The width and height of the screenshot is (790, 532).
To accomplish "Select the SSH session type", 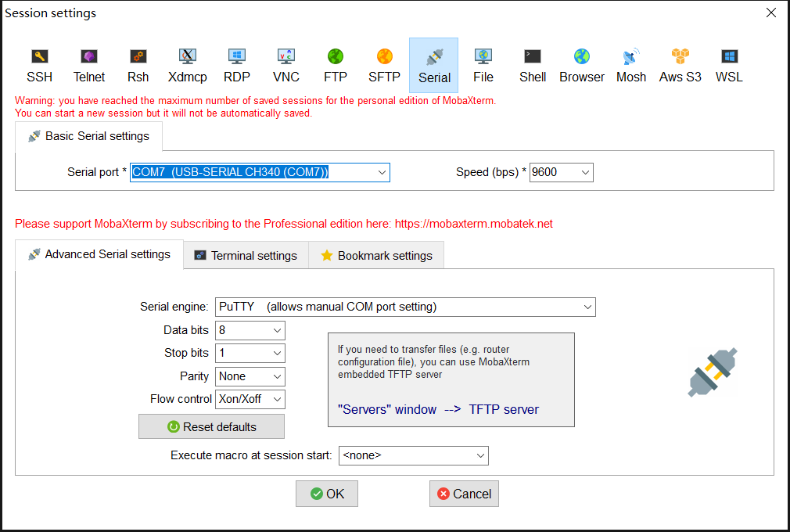I will click(39, 66).
